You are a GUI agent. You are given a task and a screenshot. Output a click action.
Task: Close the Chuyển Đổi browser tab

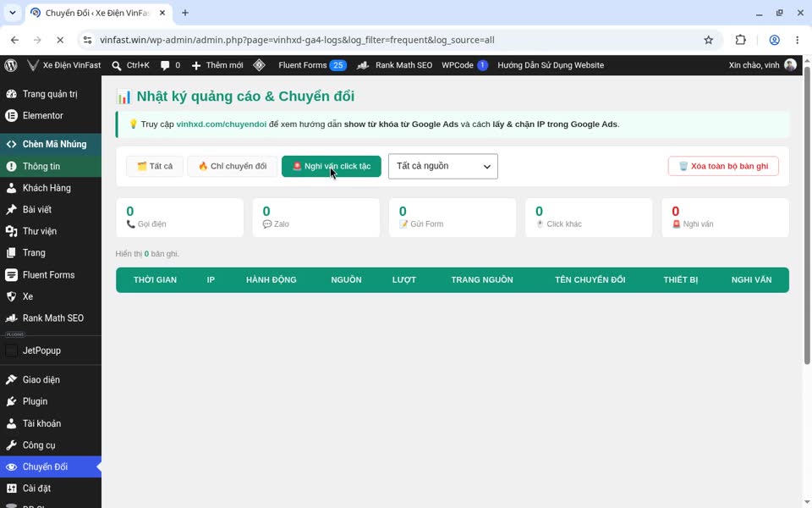(162, 13)
